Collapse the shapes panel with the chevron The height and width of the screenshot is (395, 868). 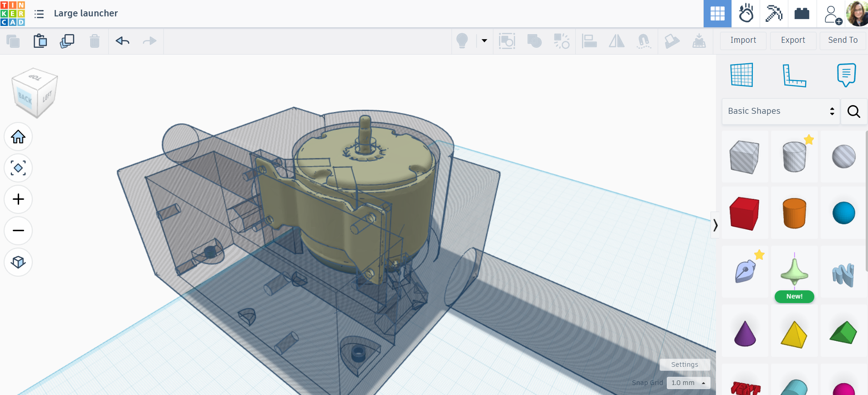715,225
